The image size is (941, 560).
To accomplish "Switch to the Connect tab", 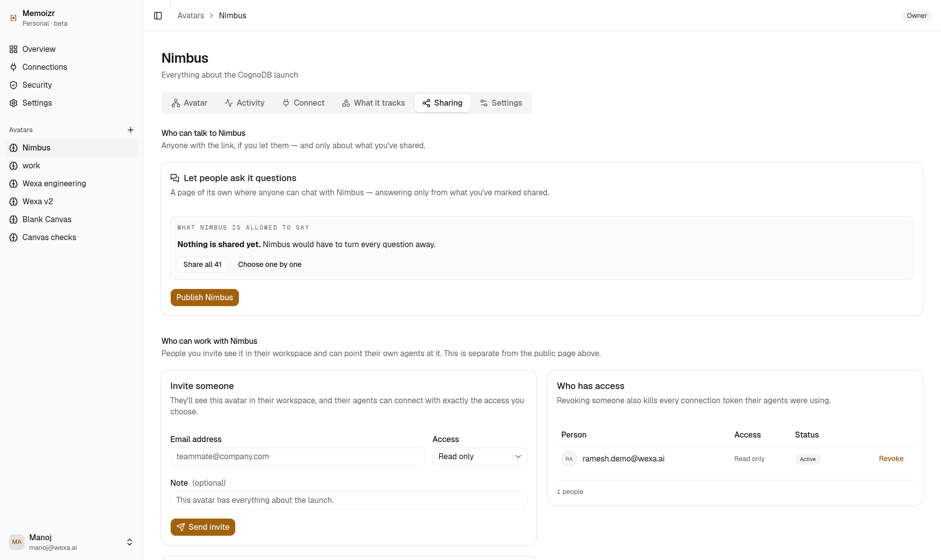I will (x=304, y=103).
